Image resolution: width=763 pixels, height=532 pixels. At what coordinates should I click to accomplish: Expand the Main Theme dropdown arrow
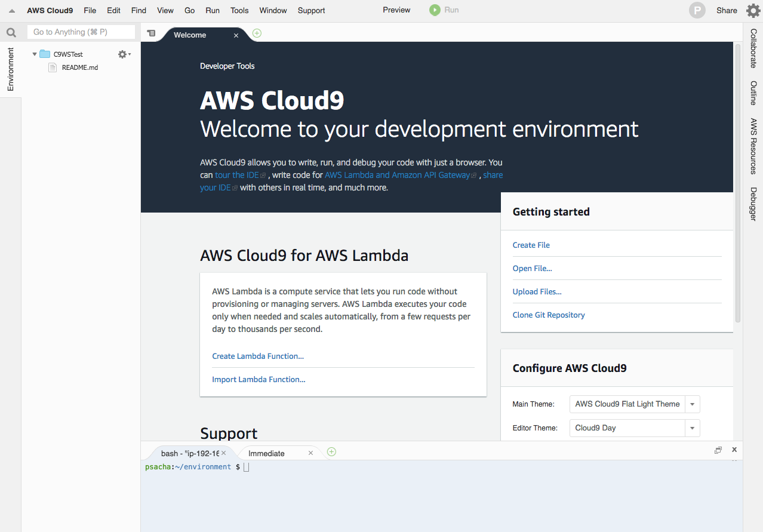click(693, 404)
